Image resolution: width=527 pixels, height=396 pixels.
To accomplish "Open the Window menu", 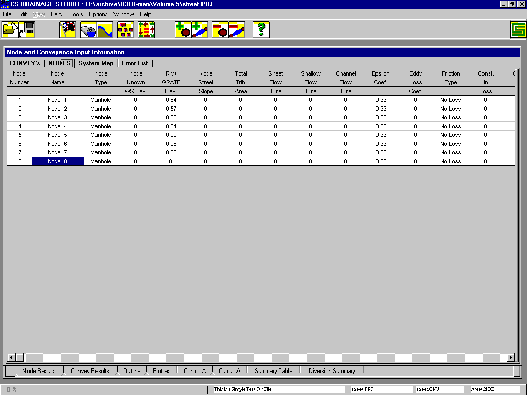I will coord(123,14).
